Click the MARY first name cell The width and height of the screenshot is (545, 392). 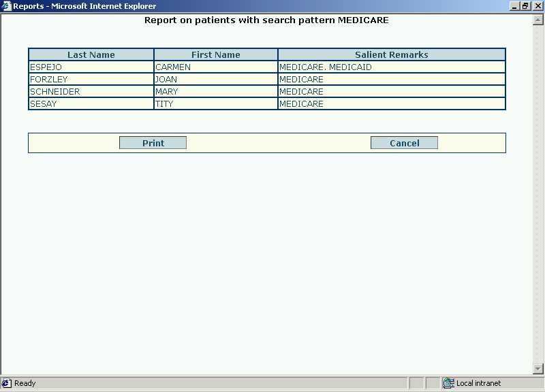coord(216,92)
